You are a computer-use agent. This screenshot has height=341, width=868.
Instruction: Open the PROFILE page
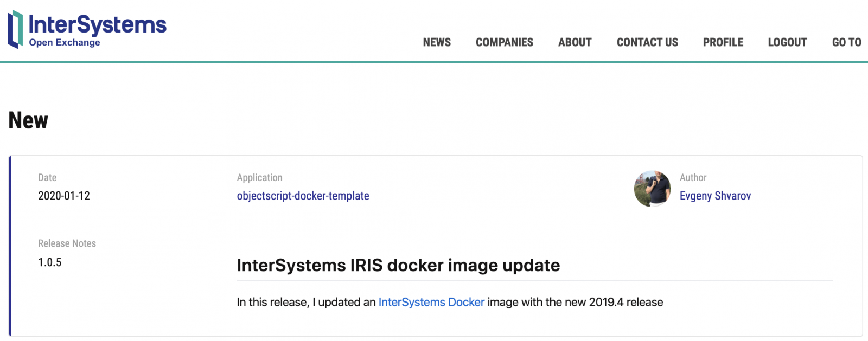[723, 42]
